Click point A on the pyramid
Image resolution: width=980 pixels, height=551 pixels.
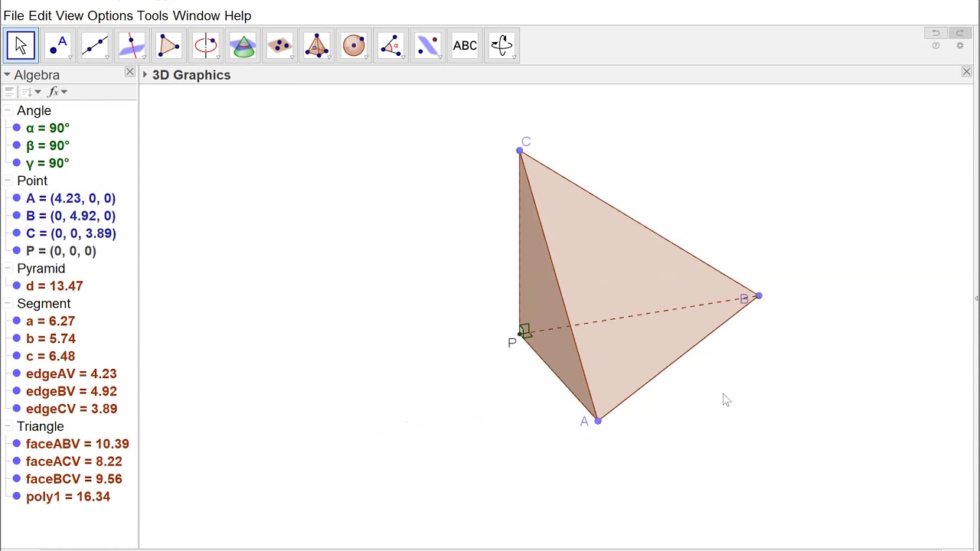598,420
